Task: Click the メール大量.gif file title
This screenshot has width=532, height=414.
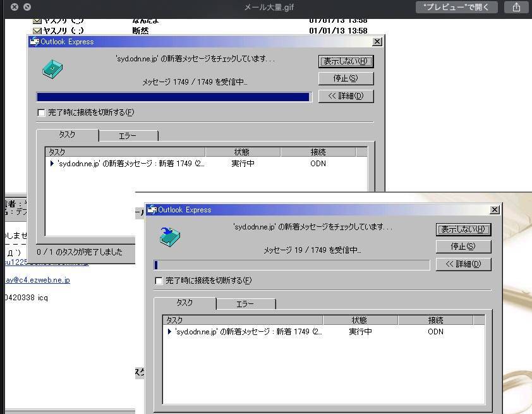Action: pyautogui.click(x=269, y=7)
